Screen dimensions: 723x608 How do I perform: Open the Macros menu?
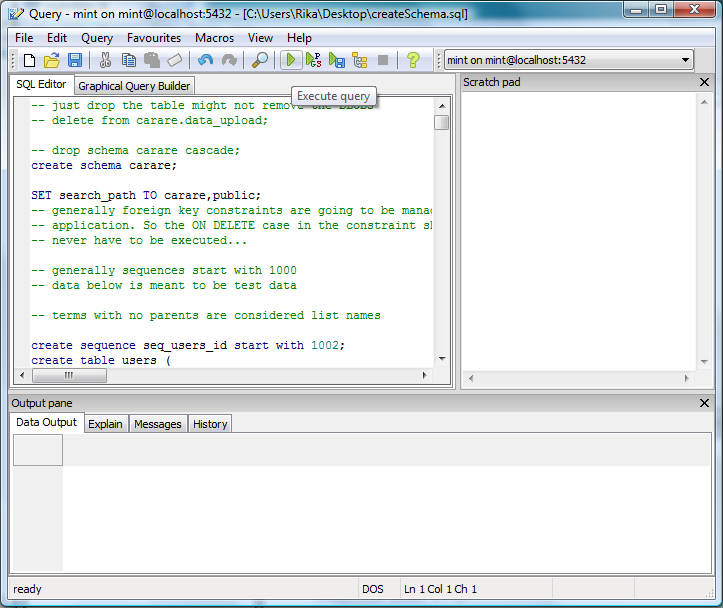[214, 38]
